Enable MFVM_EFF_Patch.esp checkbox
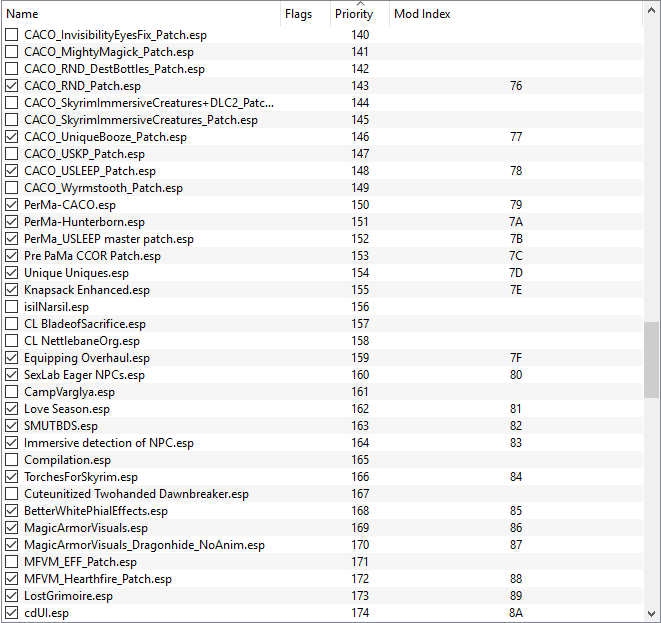 (12, 562)
